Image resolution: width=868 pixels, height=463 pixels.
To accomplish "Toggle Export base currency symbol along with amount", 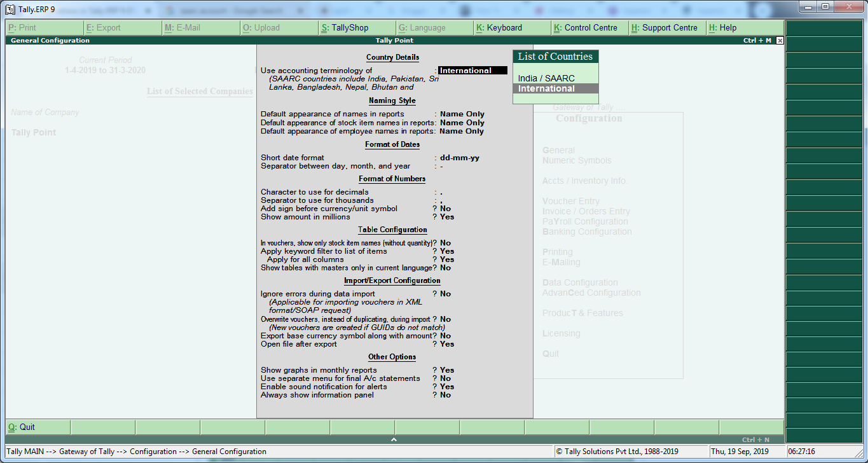I will tap(445, 336).
